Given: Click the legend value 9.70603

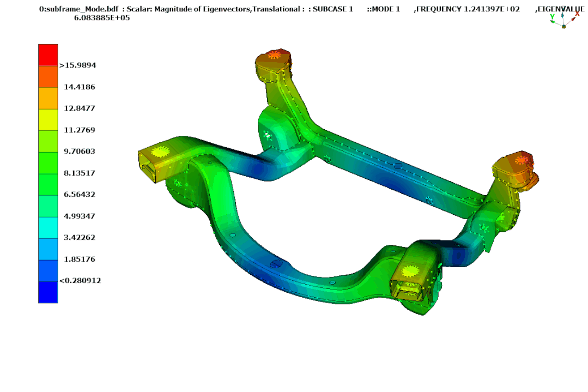Looking at the screenshot, I should coord(80,152).
